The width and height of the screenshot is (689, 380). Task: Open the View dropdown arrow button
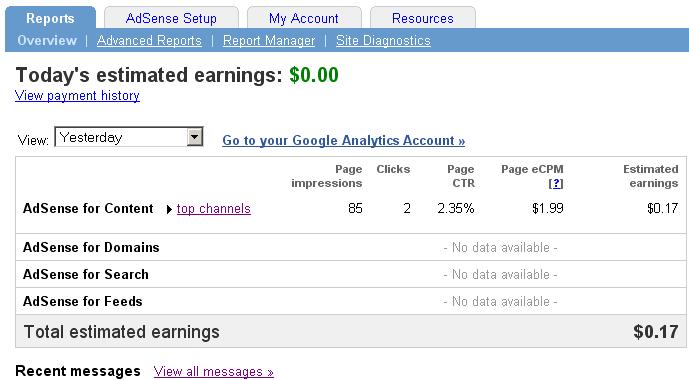point(194,137)
